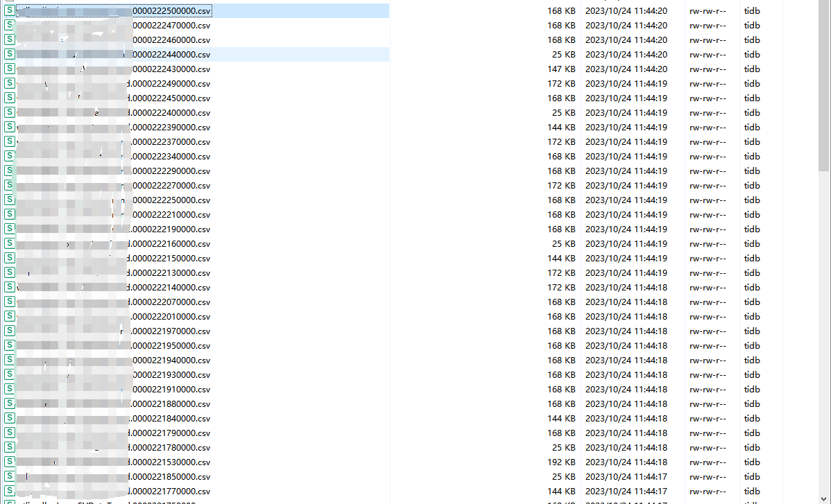831x504 pixels.
Task: Click the modified date of 0000222140000.csv
Action: coord(626,288)
